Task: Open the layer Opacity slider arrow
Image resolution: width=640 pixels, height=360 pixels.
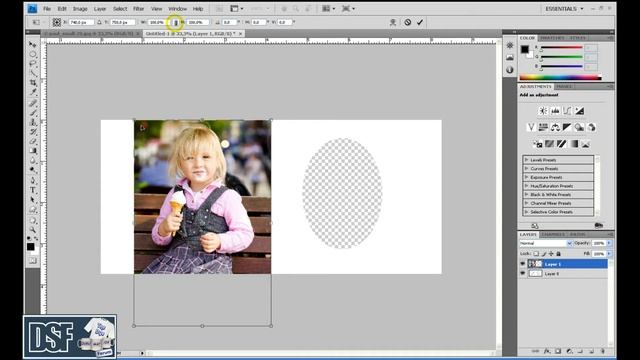Action: [609, 243]
